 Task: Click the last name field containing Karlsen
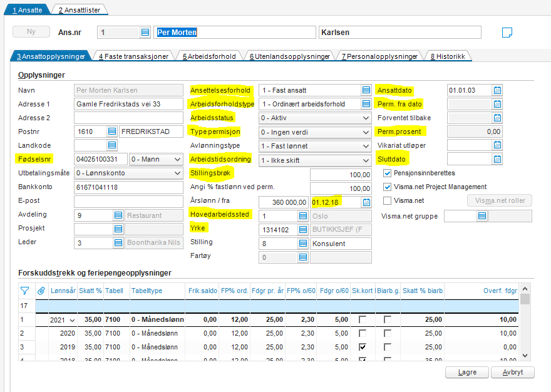[x=400, y=33]
